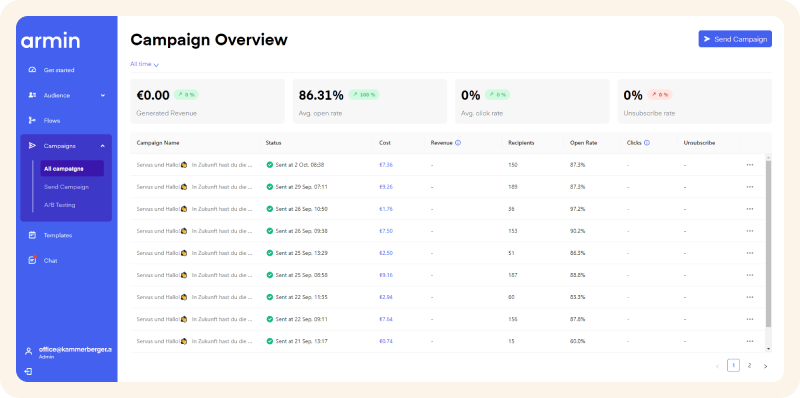
Task: Click the Campaign Name column header
Action: pos(158,143)
